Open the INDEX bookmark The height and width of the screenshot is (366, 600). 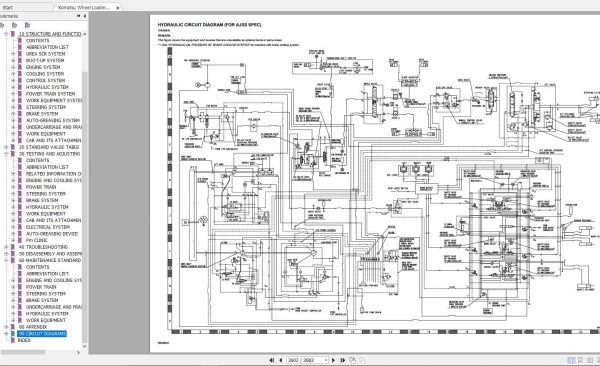coord(24,340)
